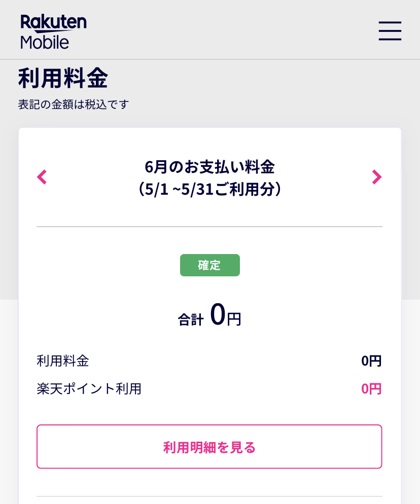Screen dimensions: 420x504
Task: Click the pink 0円 points value
Action: [x=371, y=389]
